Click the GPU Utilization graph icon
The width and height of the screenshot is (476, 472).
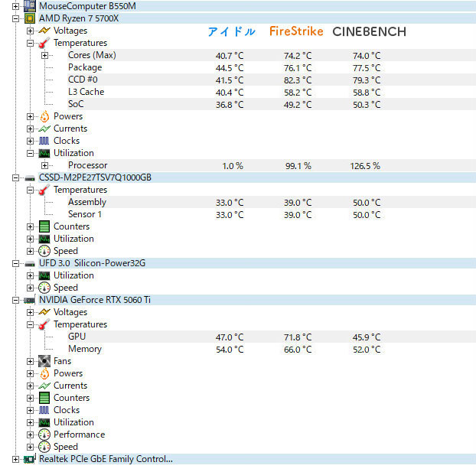tap(44, 422)
